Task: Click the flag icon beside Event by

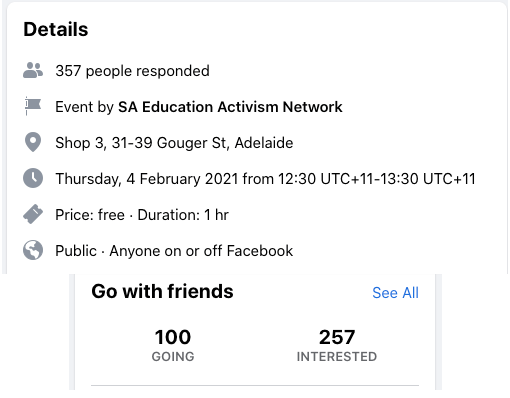Action: click(33, 106)
